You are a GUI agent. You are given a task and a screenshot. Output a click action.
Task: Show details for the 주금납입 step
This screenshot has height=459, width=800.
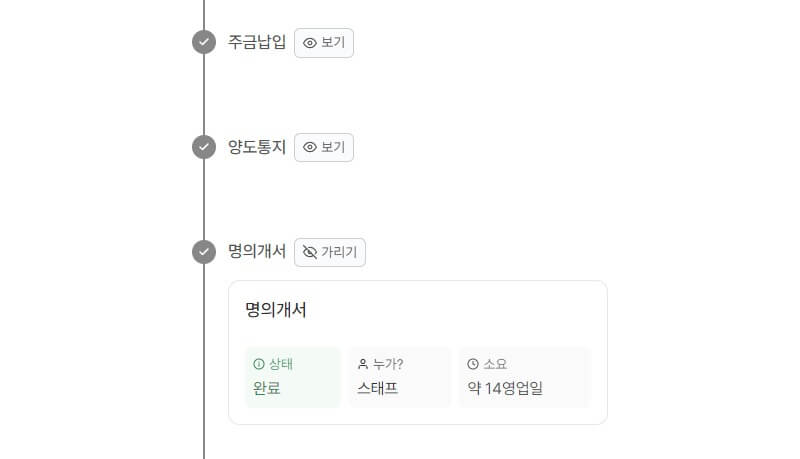(324, 43)
